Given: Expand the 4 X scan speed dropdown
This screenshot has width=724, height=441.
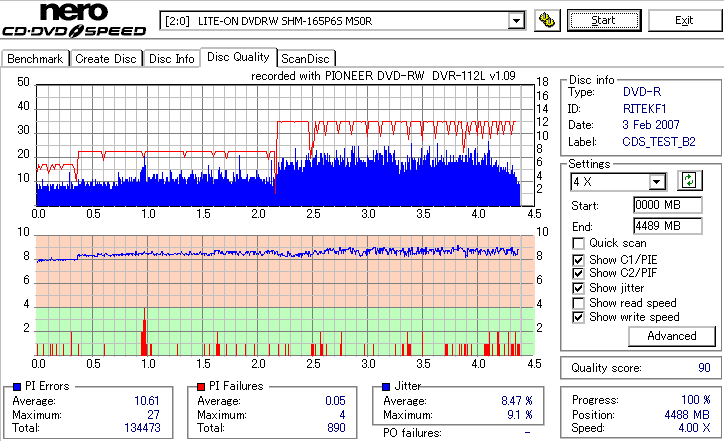Looking at the screenshot, I should click(656, 182).
